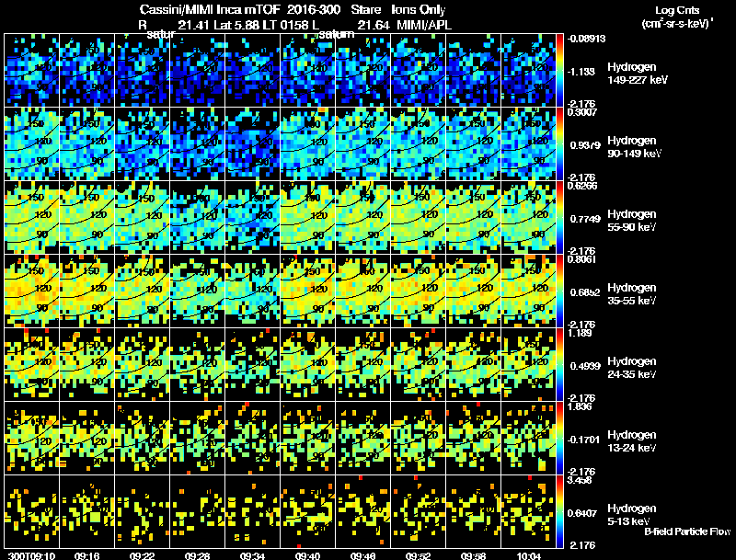Click the 'Log Cnts' units heading
Image resolution: width=736 pixels, height=560 pixels.
click(677, 10)
